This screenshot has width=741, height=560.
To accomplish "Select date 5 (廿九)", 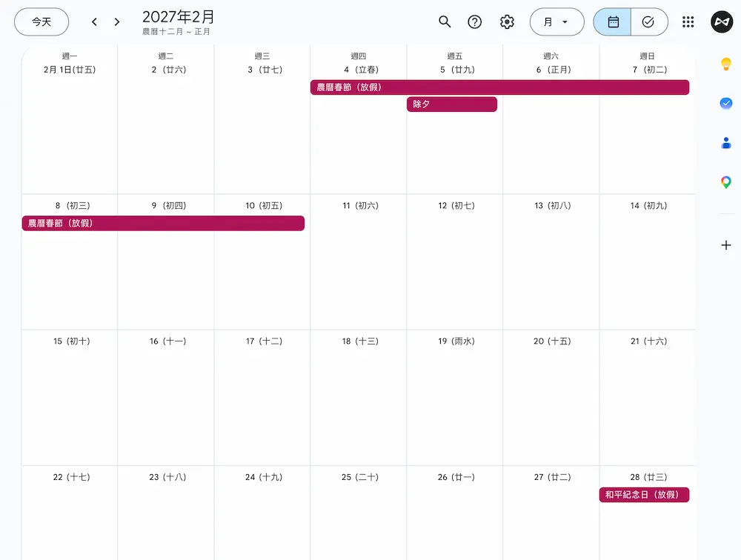I will click(x=457, y=70).
